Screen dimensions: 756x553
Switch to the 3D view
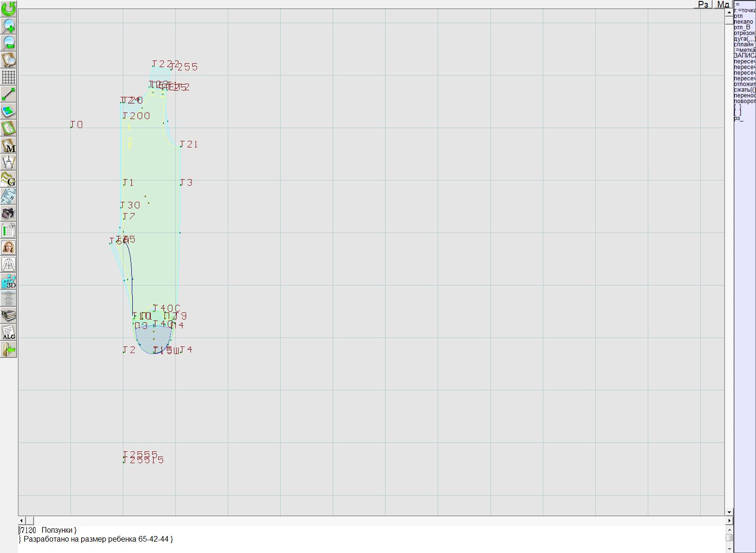click(9, 281)
